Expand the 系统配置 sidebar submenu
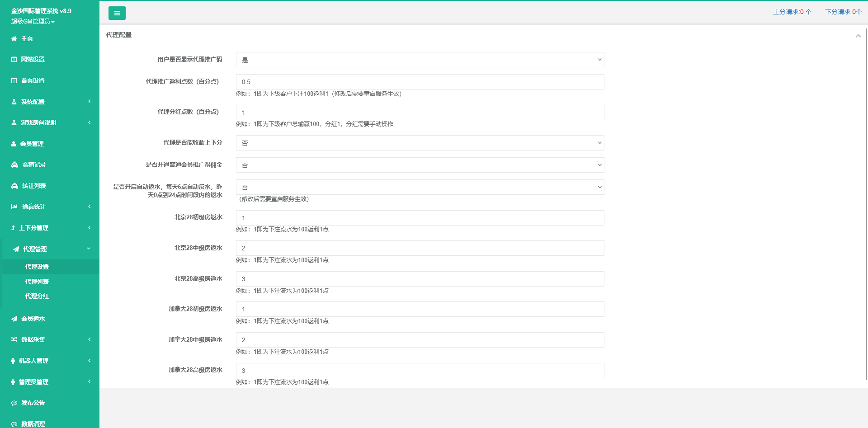This screenshot has height=428, width=868. click(50, 102)
